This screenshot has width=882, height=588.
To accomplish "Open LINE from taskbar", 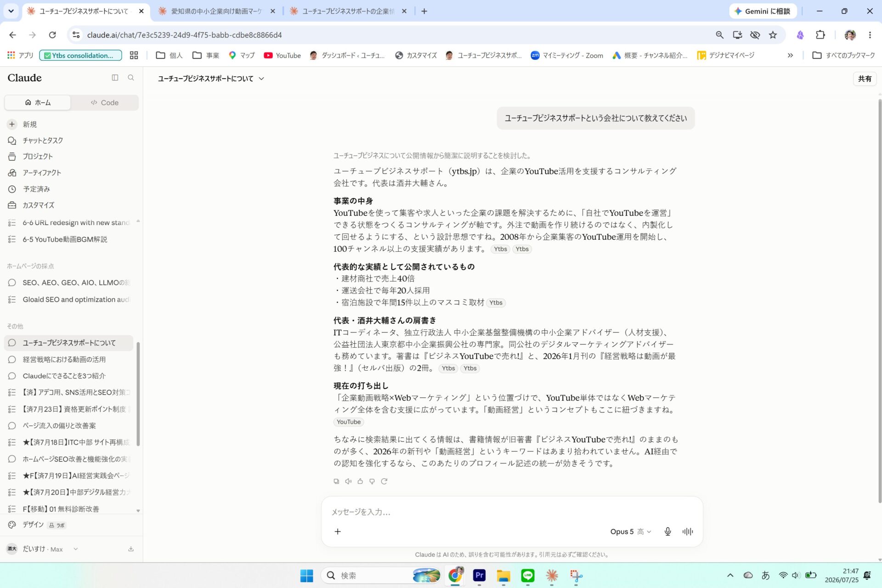I will point(527,575).
